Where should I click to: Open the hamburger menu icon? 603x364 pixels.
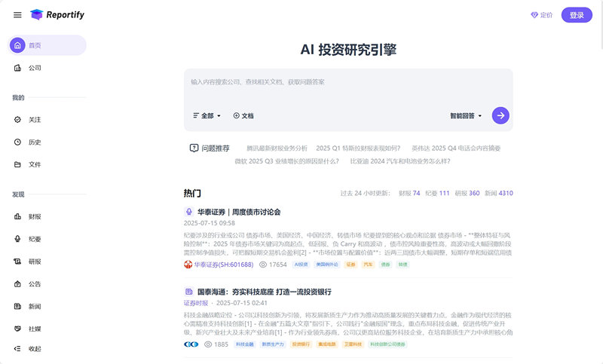click(17, 15)
